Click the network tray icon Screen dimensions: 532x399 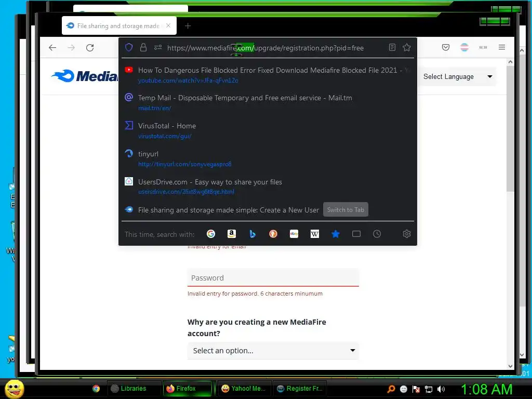pos(429,389)
